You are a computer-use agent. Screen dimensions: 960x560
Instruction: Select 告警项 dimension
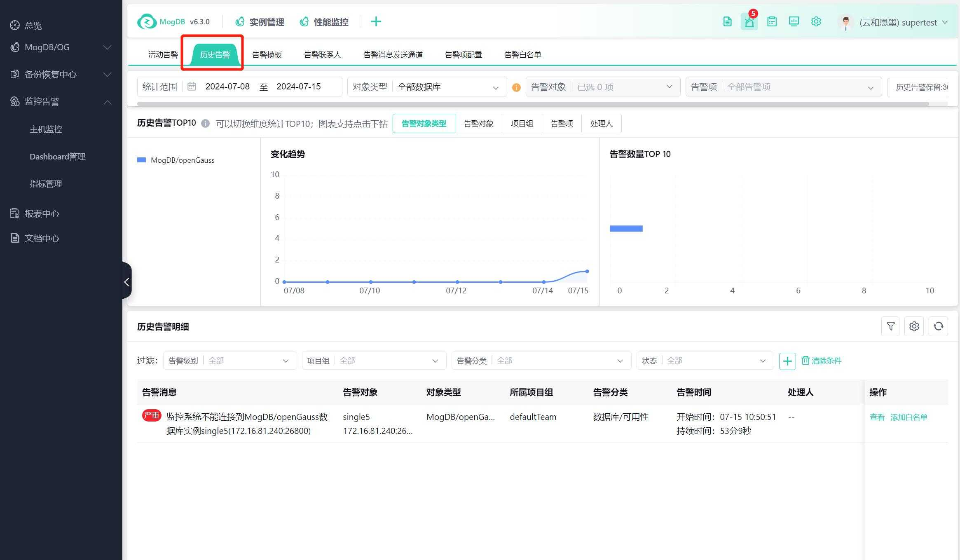point(562,124)
